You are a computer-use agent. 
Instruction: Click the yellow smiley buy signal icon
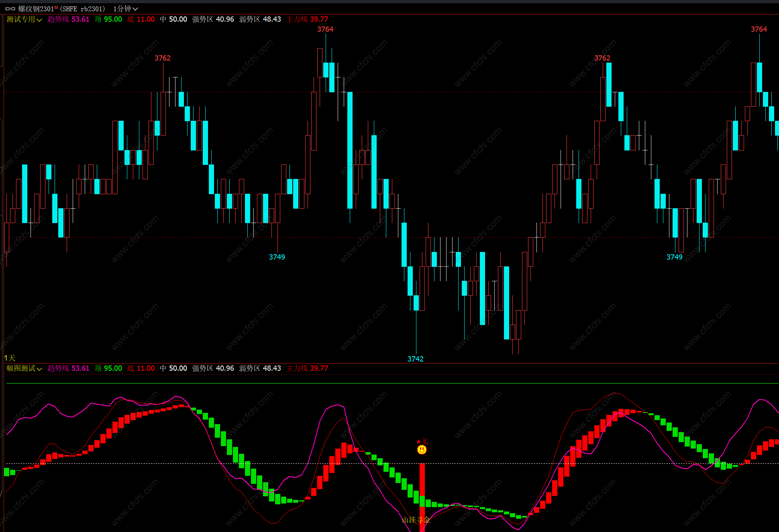422,450
